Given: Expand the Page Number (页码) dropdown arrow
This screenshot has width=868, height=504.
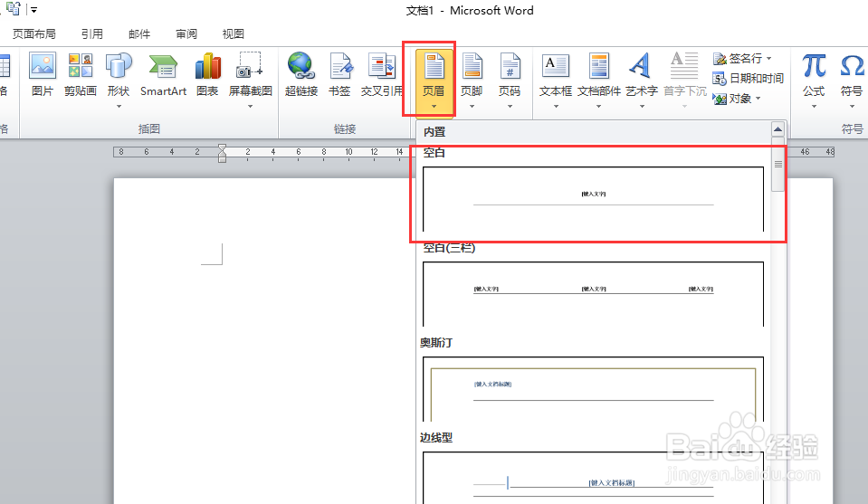Looking at the screenshot, I should pyautogui.click(x=510, y=106).
